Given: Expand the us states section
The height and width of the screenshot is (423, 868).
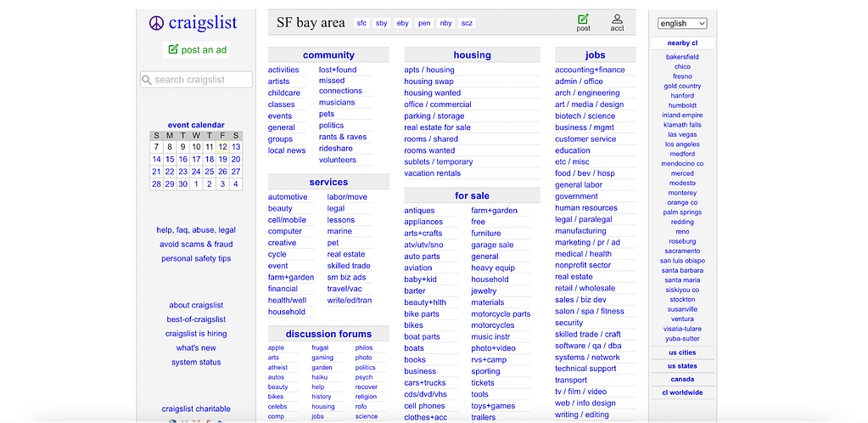Looking at the screenshot, I should click(682, 366).
